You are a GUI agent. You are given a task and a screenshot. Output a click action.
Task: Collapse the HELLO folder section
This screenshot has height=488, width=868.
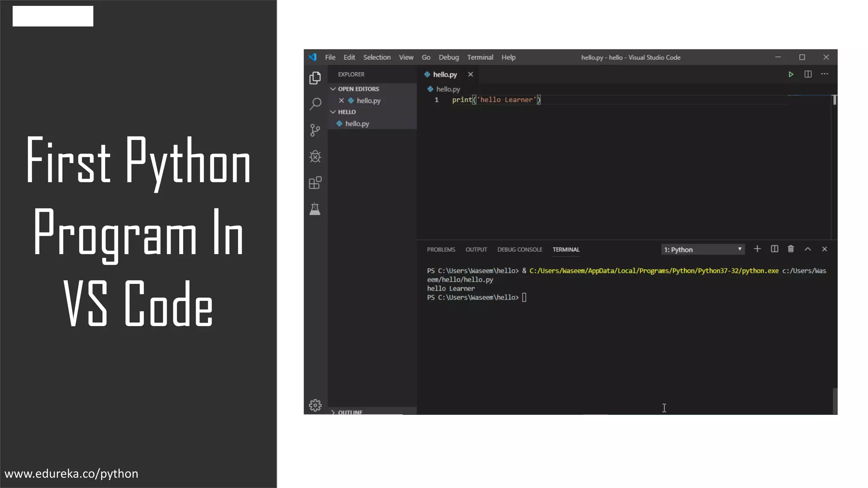click(333, 112)
